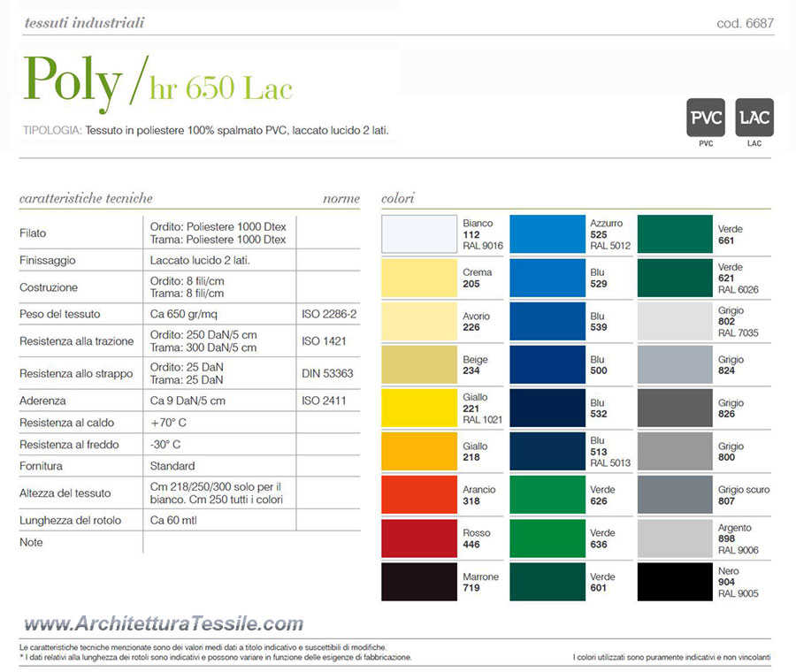Select the Arancio 318 swatch

click(419, 495)
